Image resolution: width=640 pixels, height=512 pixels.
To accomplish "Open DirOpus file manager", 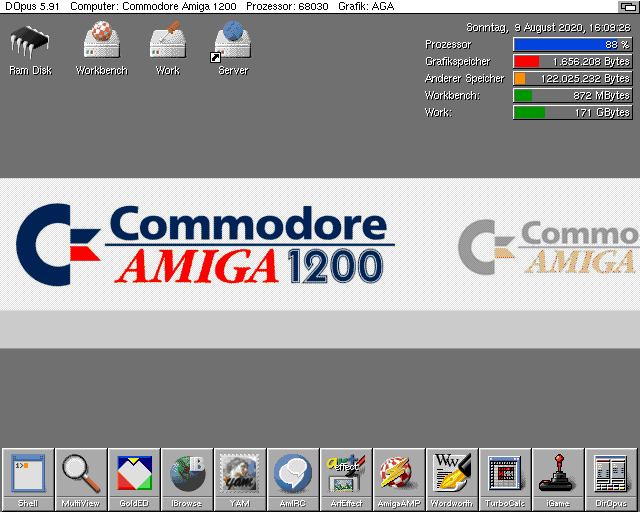I will point(611,479).
